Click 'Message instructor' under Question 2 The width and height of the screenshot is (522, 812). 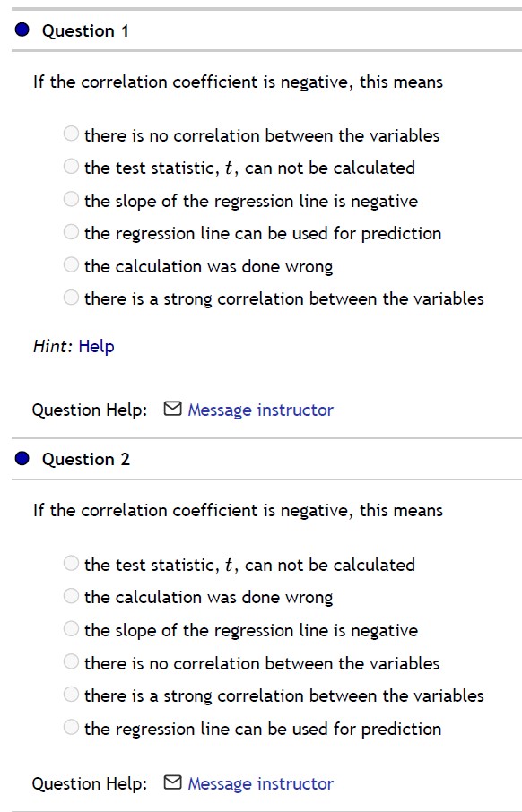(259, 783)
